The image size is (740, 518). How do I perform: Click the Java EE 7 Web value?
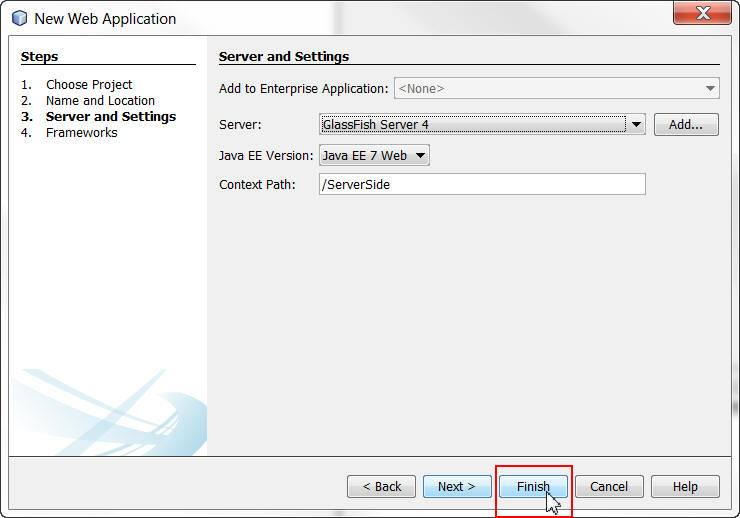point(365,155)
